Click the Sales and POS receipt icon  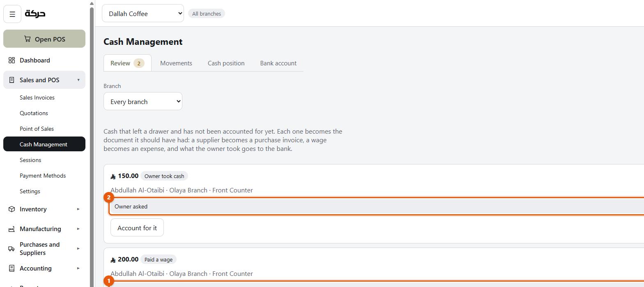click(11, 80)
